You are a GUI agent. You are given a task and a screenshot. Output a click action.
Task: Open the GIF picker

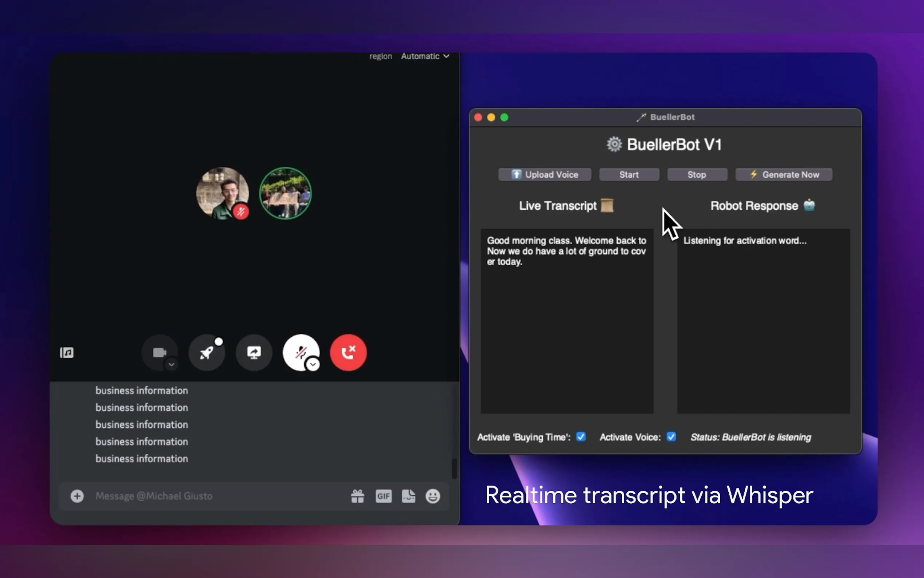pos(383,496)
